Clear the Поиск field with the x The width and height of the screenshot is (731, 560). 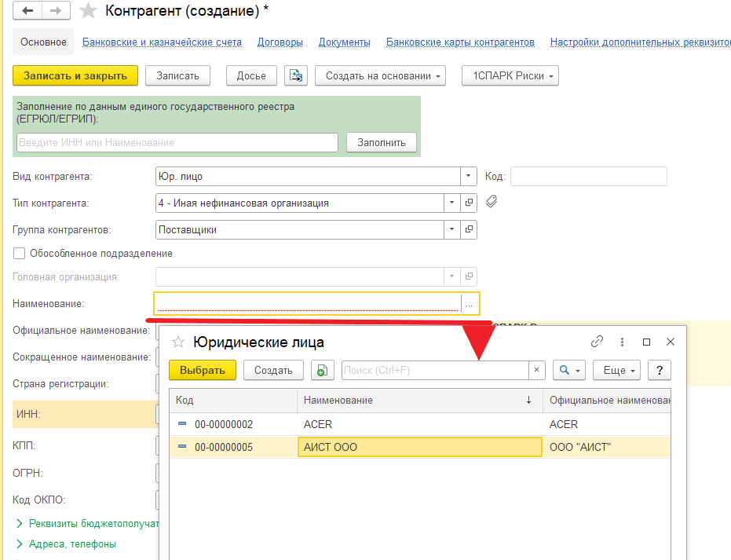click(x=536, y=370)
